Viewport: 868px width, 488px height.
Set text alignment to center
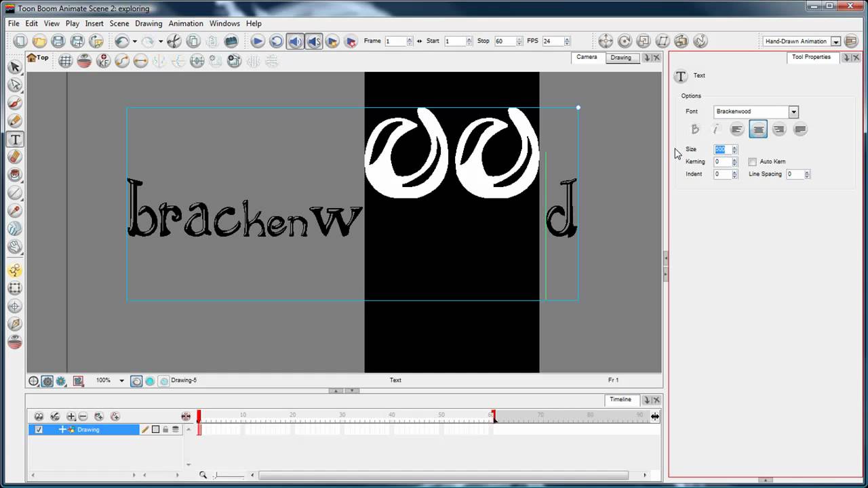(758, 129)
